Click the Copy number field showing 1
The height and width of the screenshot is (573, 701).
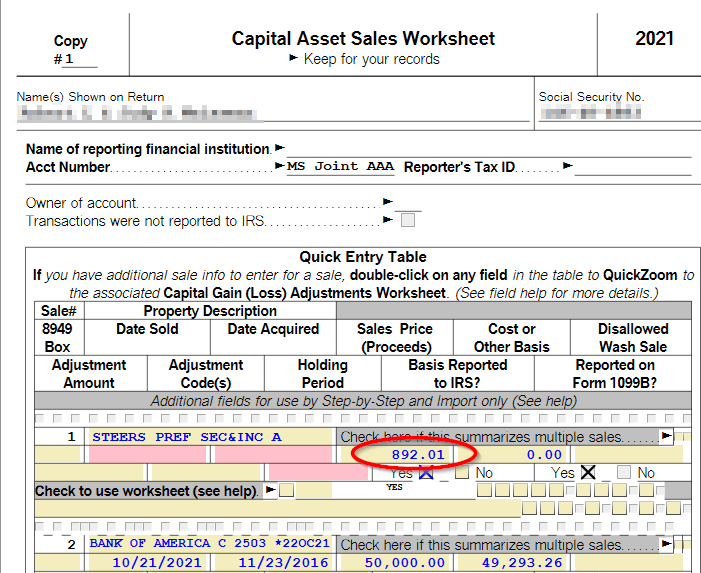[80, 59]
